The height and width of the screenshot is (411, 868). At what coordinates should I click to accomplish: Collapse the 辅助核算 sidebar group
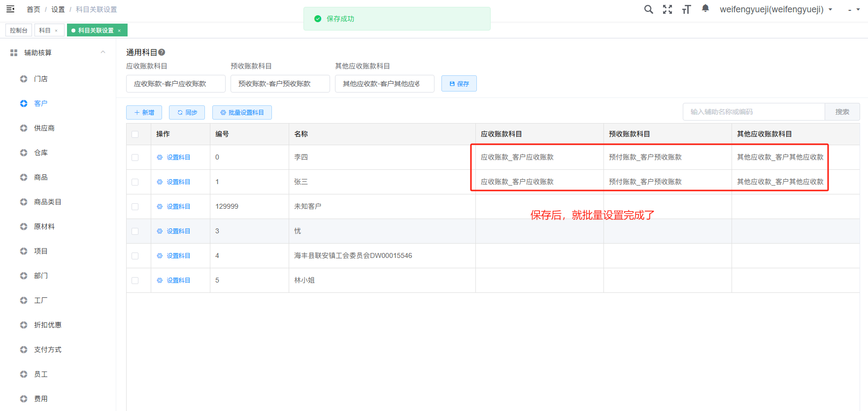103,52
